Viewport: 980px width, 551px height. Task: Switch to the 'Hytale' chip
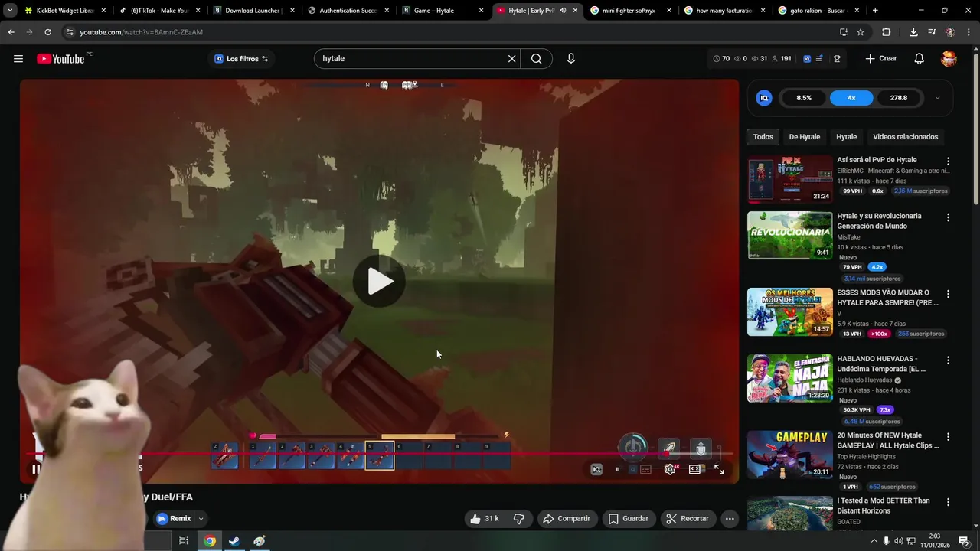847,137
